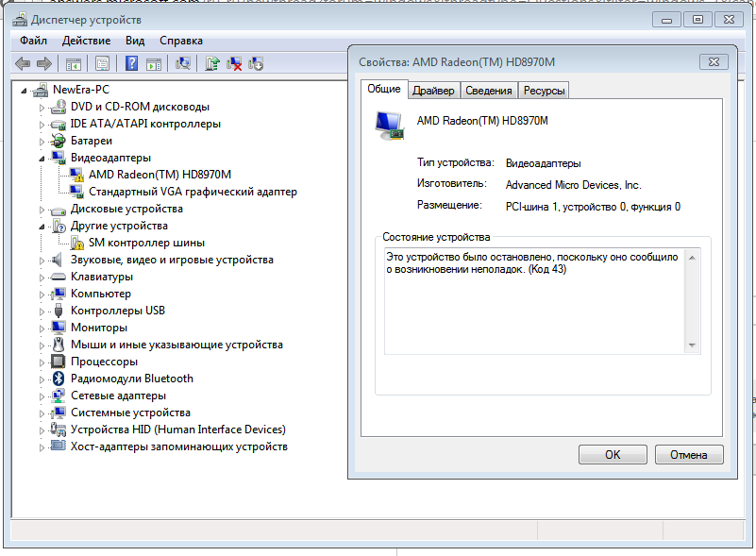Expand DVD и CD-ROM дисководы
Viewport: 756px width, 556px height.
(42, 108)
